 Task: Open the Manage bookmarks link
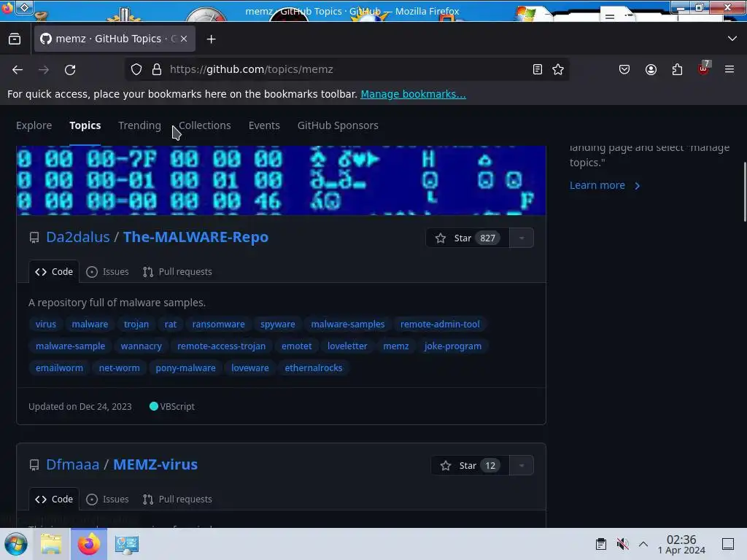[x=413, y=94]
